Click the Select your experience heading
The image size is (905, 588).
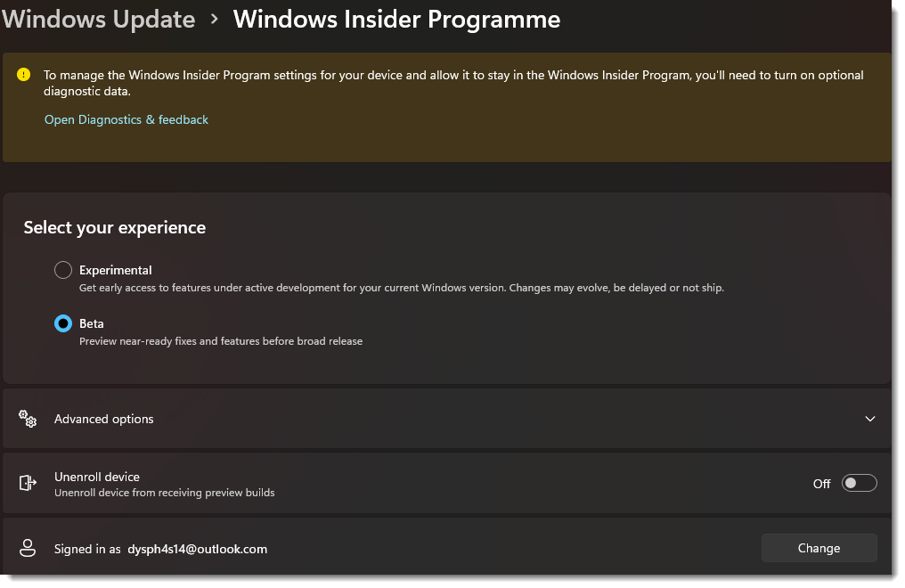coord(115,227)
